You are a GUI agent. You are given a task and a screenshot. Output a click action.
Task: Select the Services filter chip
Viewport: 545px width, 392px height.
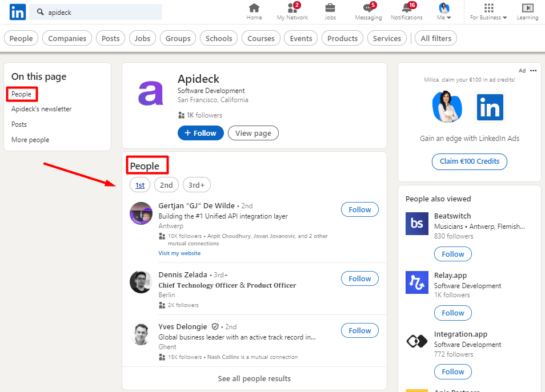[387, 38]
